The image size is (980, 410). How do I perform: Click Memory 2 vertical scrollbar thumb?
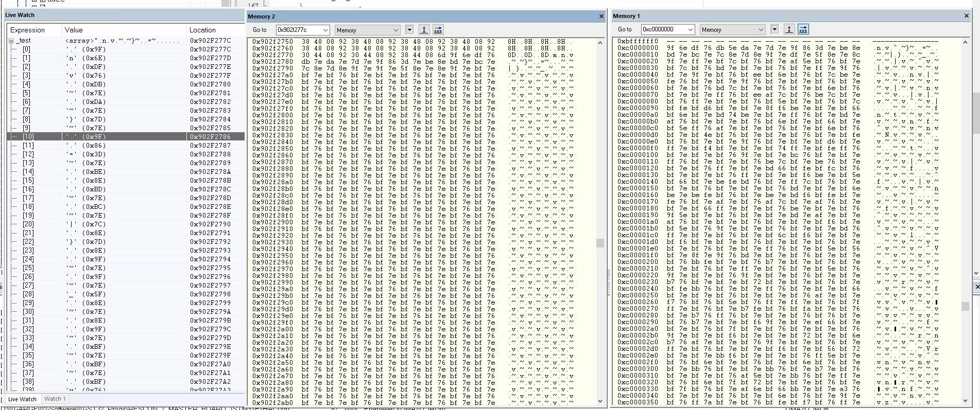coord(600,243)
